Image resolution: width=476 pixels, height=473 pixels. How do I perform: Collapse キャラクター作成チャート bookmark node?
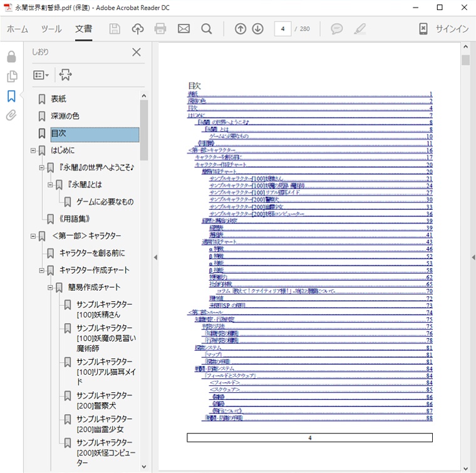pyautogui.click(x=41, y=270)
